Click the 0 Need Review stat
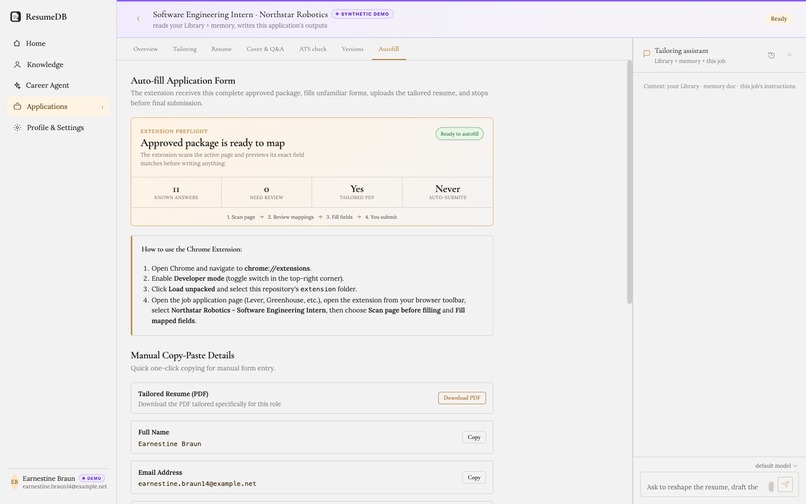Viewport: 806px width, 504px height. [x=266, y=192]
